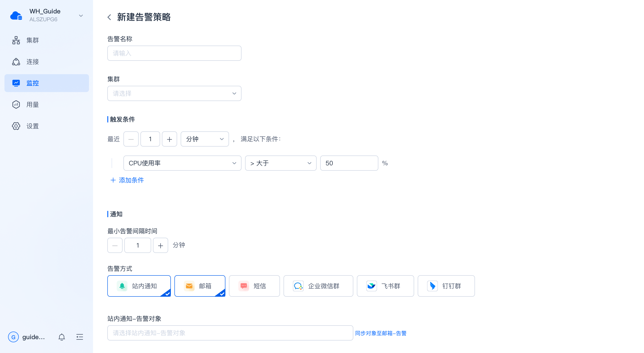644x353 pixels.
Task: Increase 最小告警间隔时间 value
Action: point(160,245)
